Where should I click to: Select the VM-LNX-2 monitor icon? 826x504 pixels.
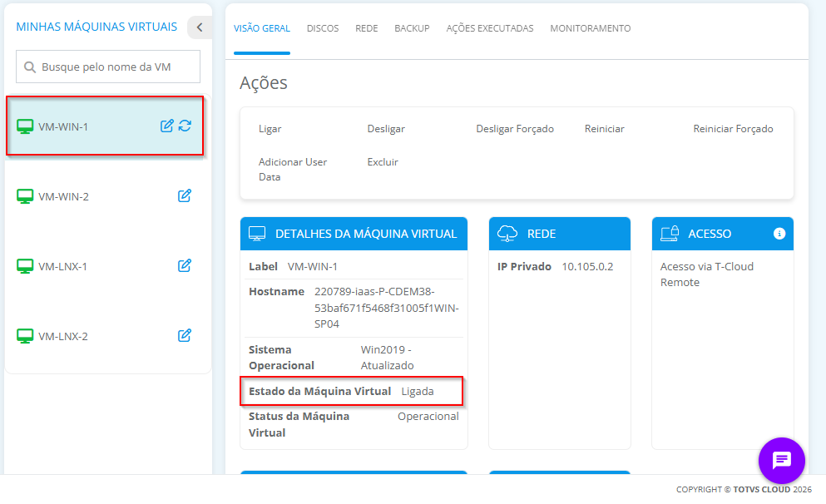click(x=25, y=336)
